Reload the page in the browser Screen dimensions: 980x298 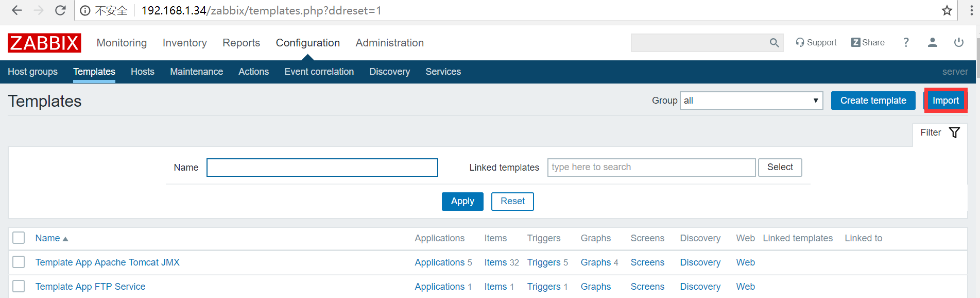click(x=60, y=10)
